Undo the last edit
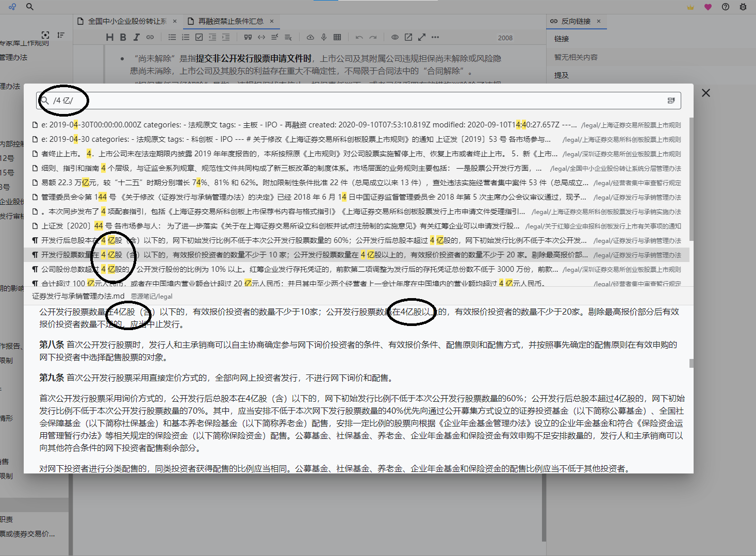Viewport: 756px width, 556px height. [359, 37]
